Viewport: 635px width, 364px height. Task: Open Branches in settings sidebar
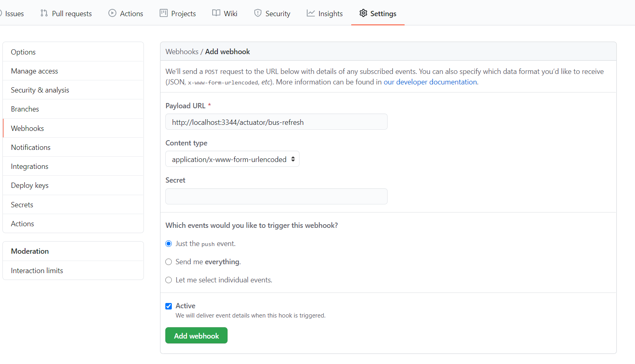pyautogui.click(x=25, y=109)
